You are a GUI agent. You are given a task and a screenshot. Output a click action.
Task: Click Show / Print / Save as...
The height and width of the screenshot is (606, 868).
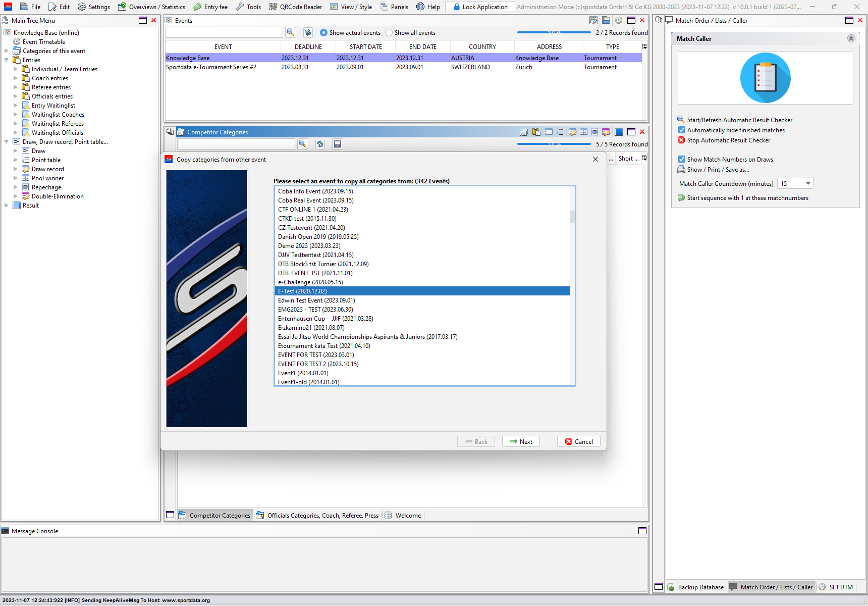coord(713,170)
